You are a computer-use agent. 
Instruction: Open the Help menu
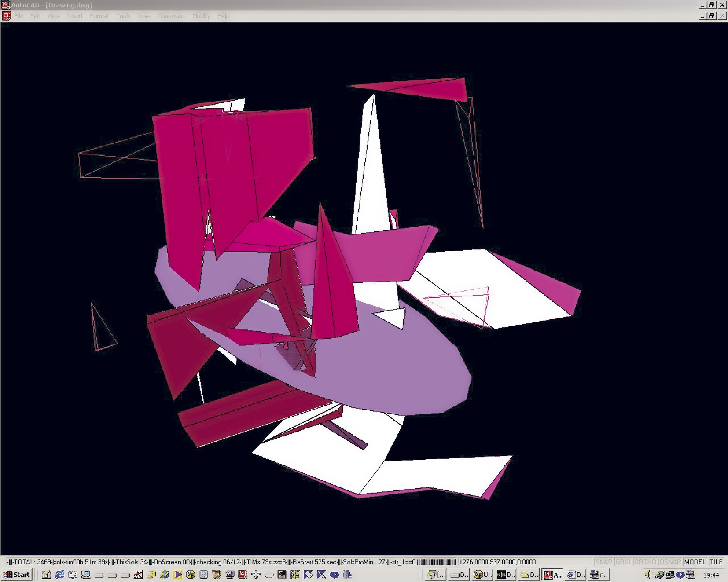click(223, 16)
